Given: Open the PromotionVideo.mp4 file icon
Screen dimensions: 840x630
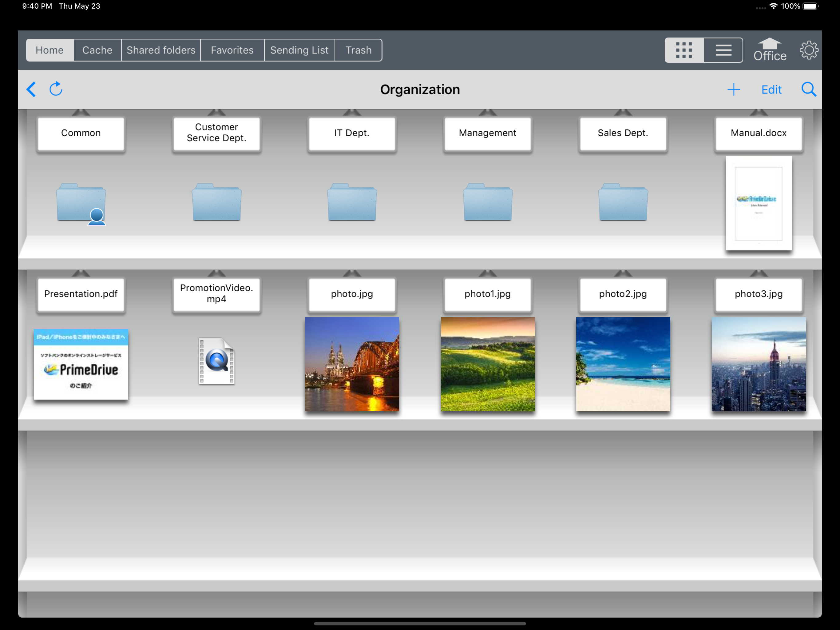Looking at the screenshot, I should [216, 361].
